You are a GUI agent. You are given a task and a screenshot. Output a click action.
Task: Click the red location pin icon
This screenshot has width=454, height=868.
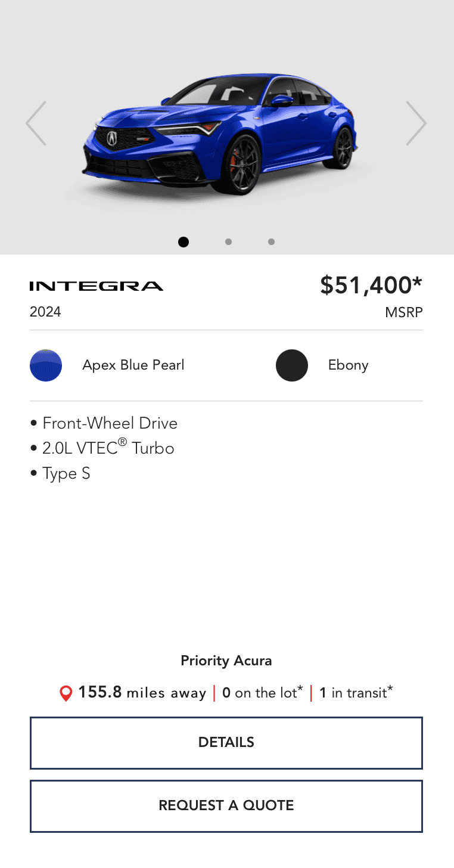66,693
